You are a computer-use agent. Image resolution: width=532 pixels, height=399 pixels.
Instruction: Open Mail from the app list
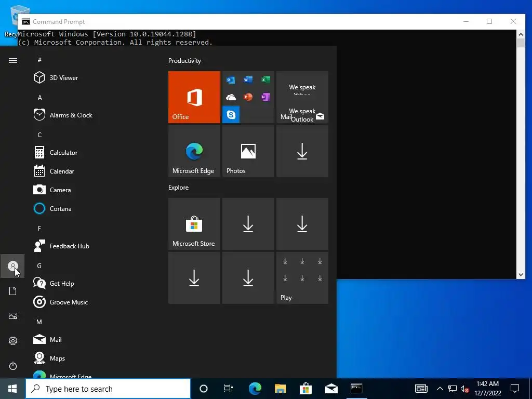91,339
